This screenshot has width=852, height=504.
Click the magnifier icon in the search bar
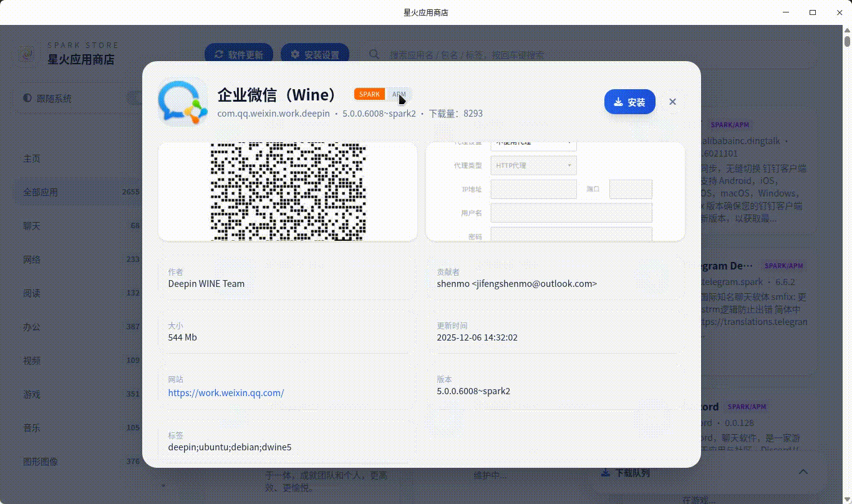(374, 55)
